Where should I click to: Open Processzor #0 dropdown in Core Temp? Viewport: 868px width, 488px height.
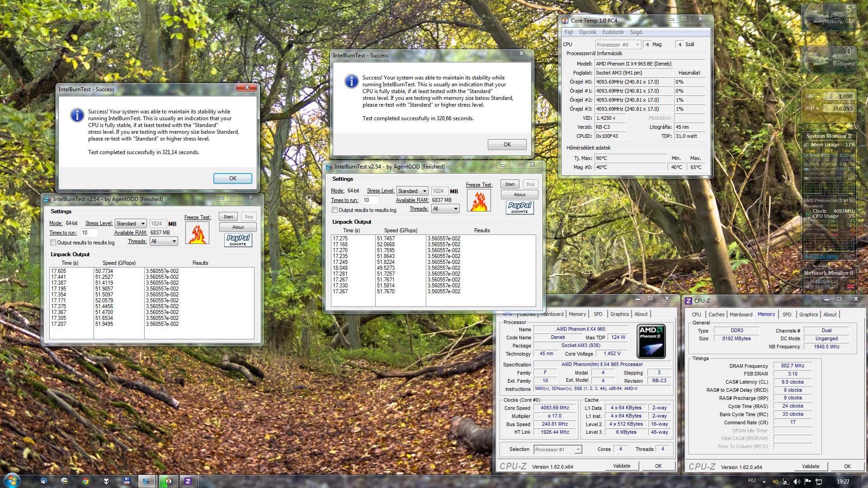(x=618, y=45)
